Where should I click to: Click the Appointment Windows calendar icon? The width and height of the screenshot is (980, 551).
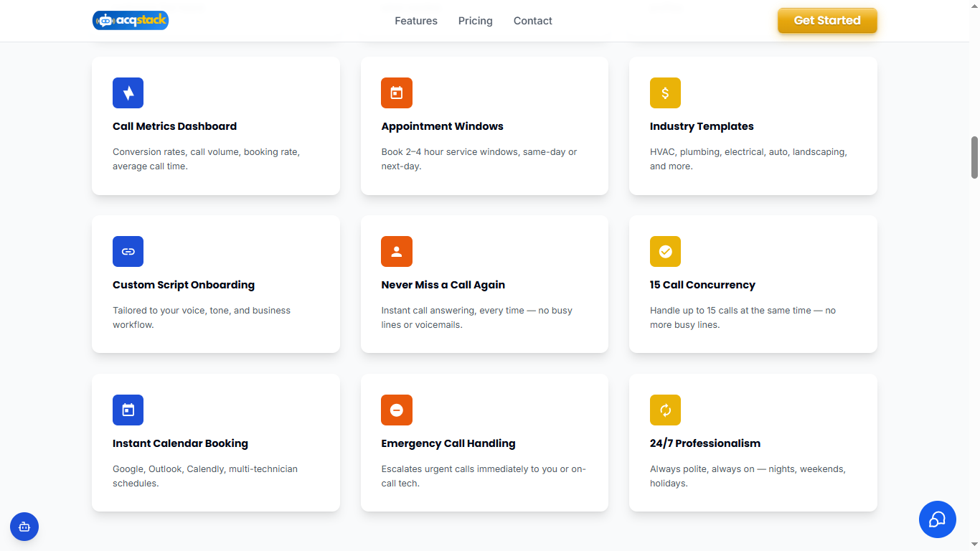point(397,93)
